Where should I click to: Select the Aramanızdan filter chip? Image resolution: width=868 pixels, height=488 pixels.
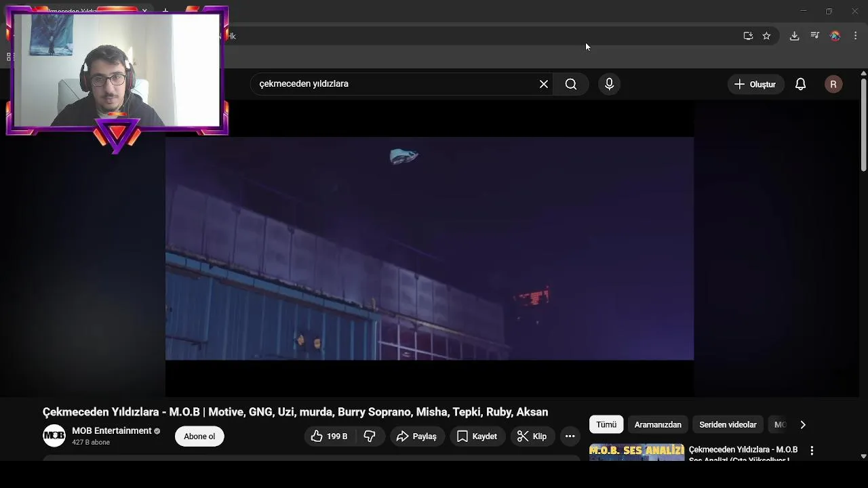(658, 425)
